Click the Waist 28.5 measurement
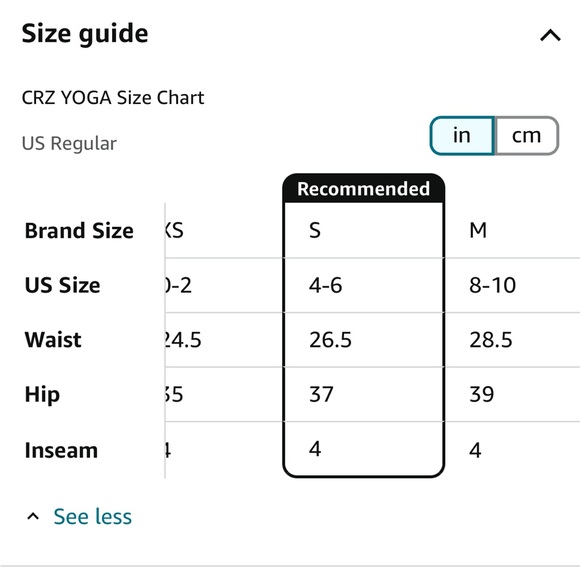 (x=491, y=340)
